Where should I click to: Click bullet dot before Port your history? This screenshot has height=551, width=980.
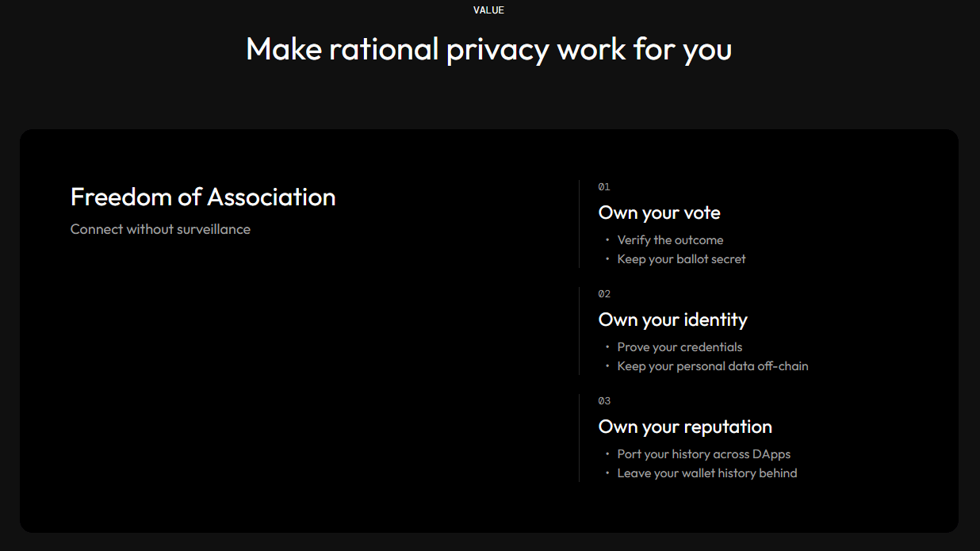point(607,453)
